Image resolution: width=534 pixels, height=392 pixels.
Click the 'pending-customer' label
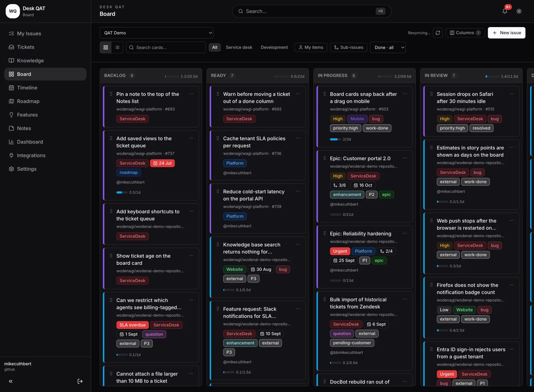352,343
